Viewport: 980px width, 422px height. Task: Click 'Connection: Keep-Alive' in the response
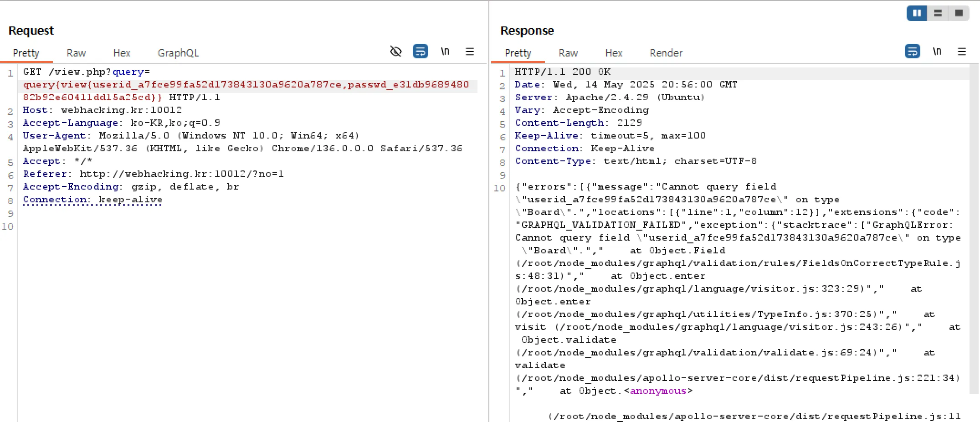[x=585, y=148]
